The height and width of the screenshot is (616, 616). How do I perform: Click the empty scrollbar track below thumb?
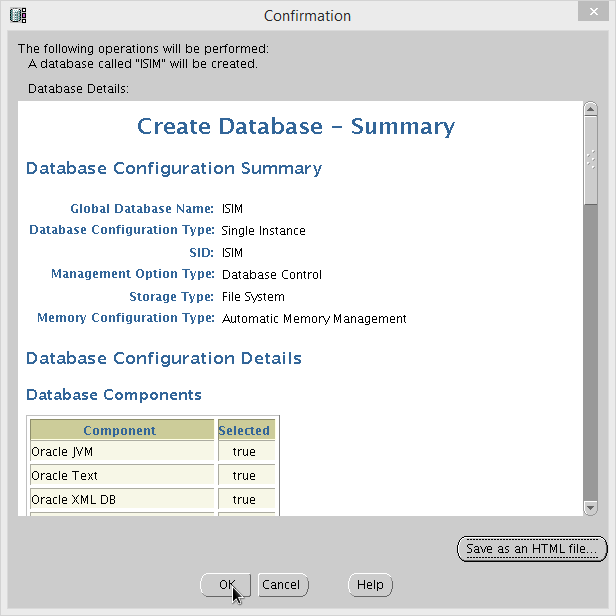coord(590,350)
